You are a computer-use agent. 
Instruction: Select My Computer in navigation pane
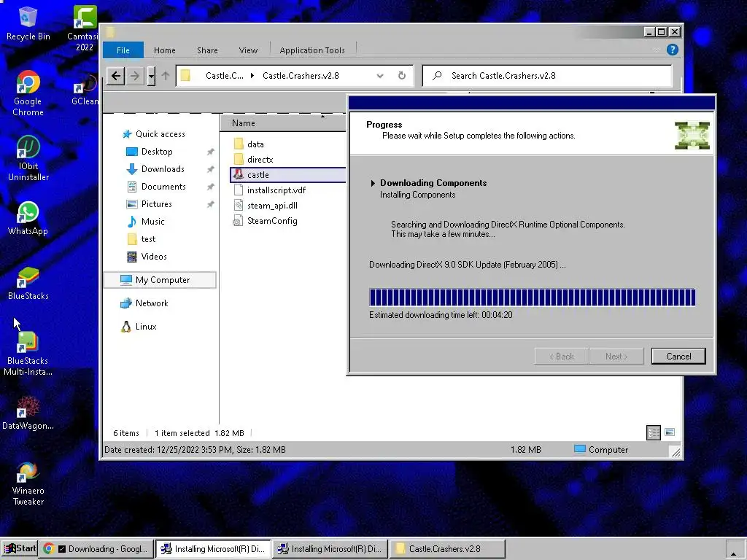coord(160,280)
